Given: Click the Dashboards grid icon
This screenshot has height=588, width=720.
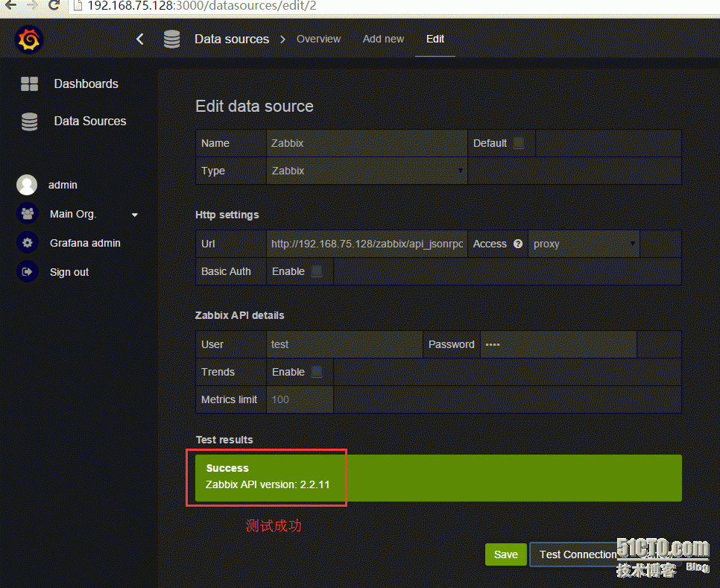Looking at the screenshot, I should tap(29, 84).
